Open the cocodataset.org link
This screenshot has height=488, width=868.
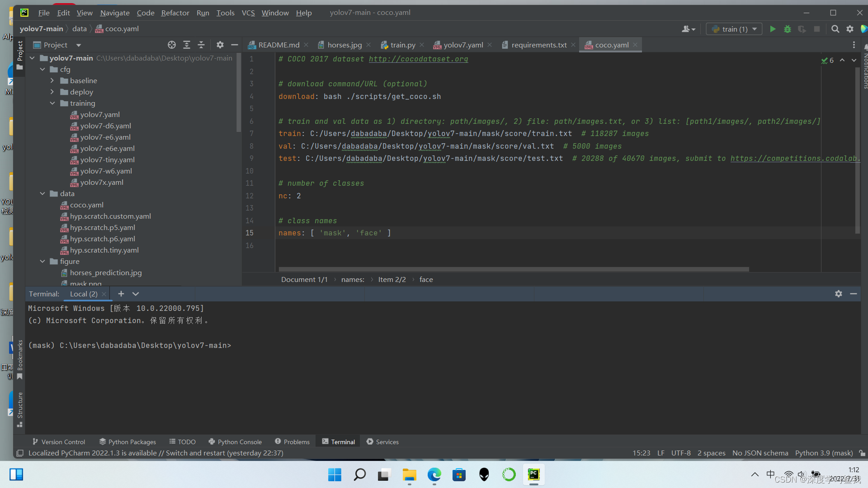[418, 59]
